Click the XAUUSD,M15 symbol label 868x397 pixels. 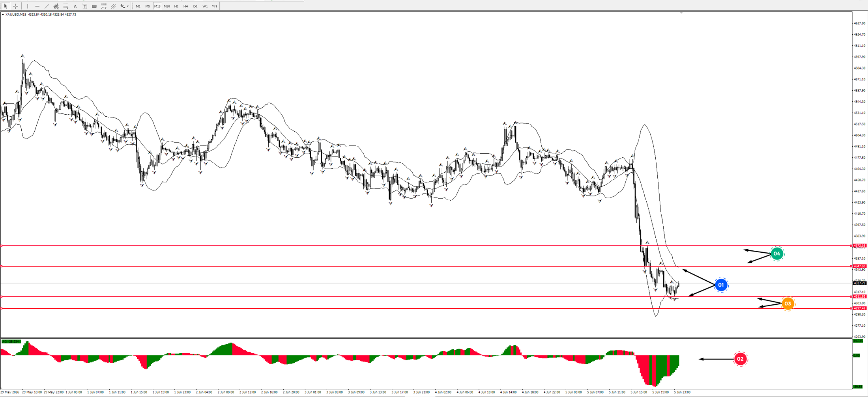(x=16, y=15)
